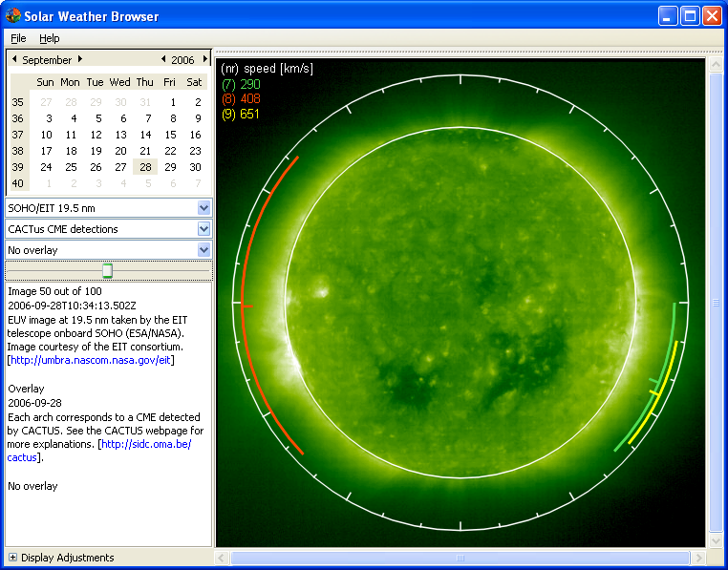Expand the Display Adjustments section

[13, 558]
